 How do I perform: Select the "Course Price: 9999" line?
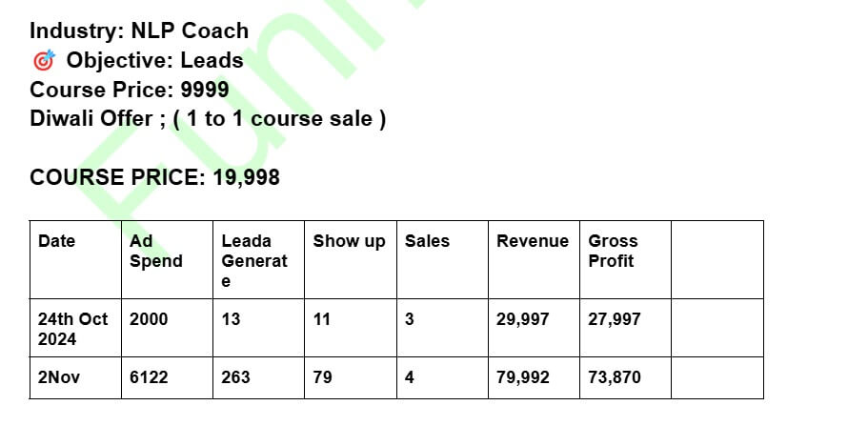pyautogui.click(x=129, y=91)
